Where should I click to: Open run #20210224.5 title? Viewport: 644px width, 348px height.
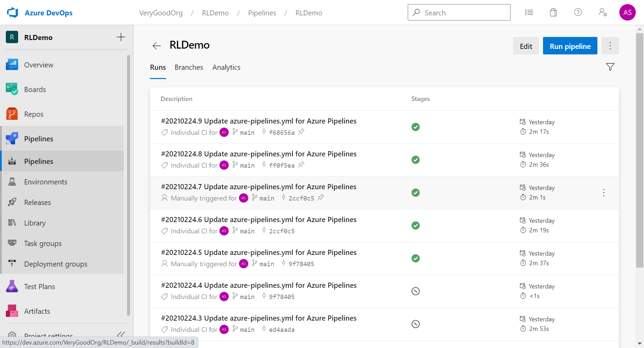click(258, 252)
